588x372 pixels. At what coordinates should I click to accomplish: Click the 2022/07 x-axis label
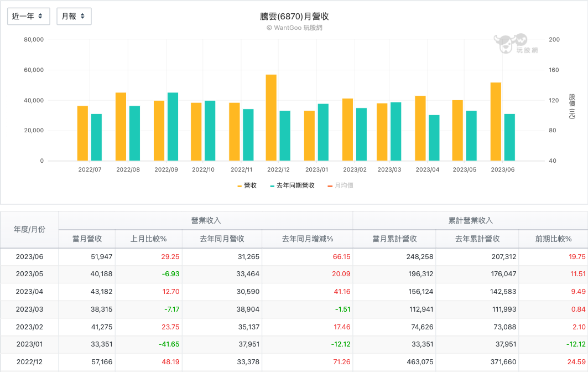click(90, 170)
